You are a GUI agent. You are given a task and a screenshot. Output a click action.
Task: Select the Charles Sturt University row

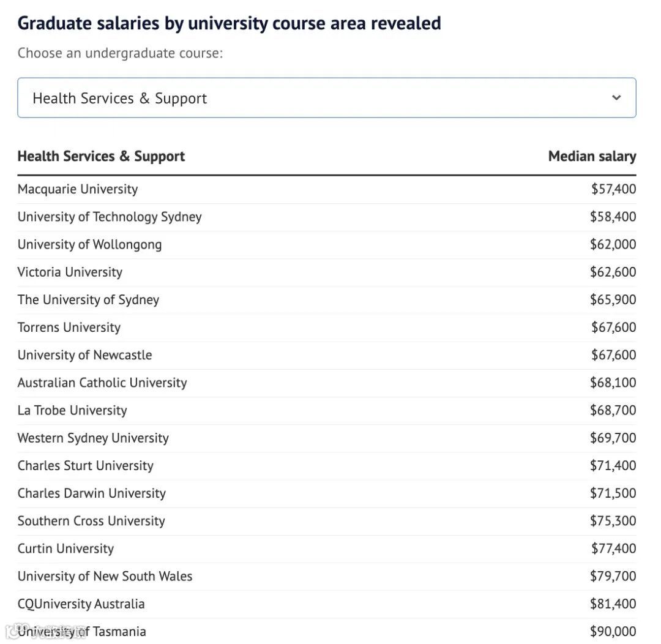click(86, 465)
